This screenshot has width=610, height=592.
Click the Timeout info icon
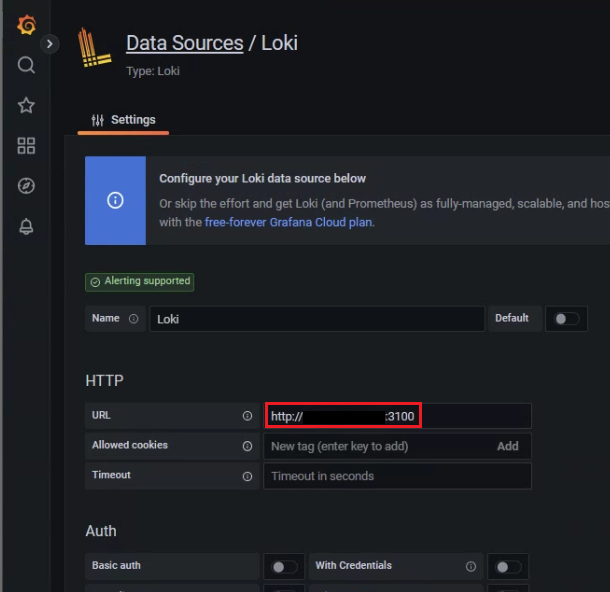point(247,476)
